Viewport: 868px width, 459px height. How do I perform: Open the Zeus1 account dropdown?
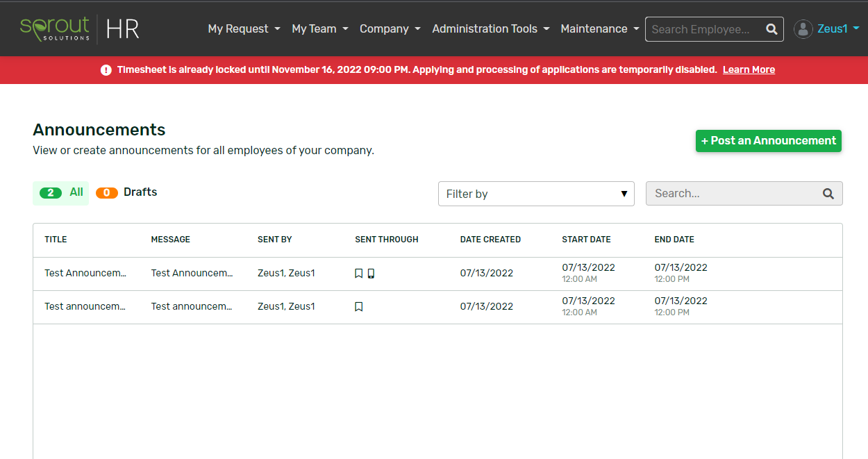click(x=838, y=28)
